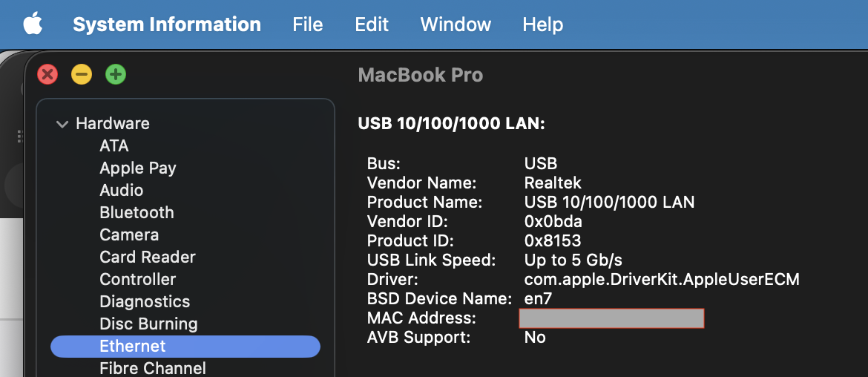The width and height of the screenshot is (868, 377).
Task: Click the redacted MAC Address value
Action: point(611,318)
